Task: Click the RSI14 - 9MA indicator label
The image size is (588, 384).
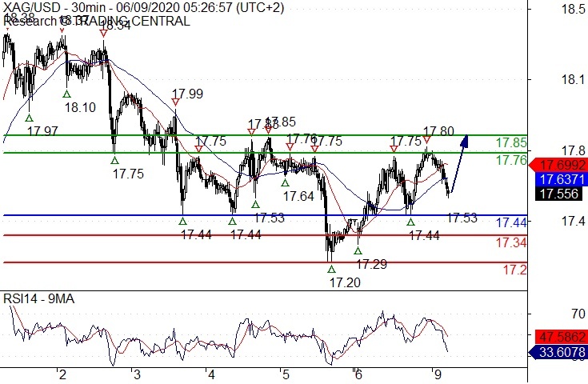Action: (39, 299)
